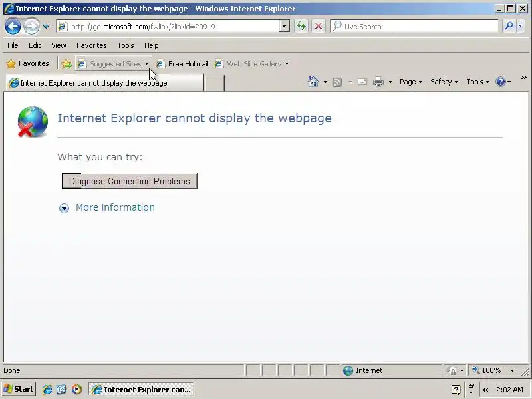Viewport: 532px width, 399px height.
Task: Open the recent pages dropdown arrow
Action: 46,27
